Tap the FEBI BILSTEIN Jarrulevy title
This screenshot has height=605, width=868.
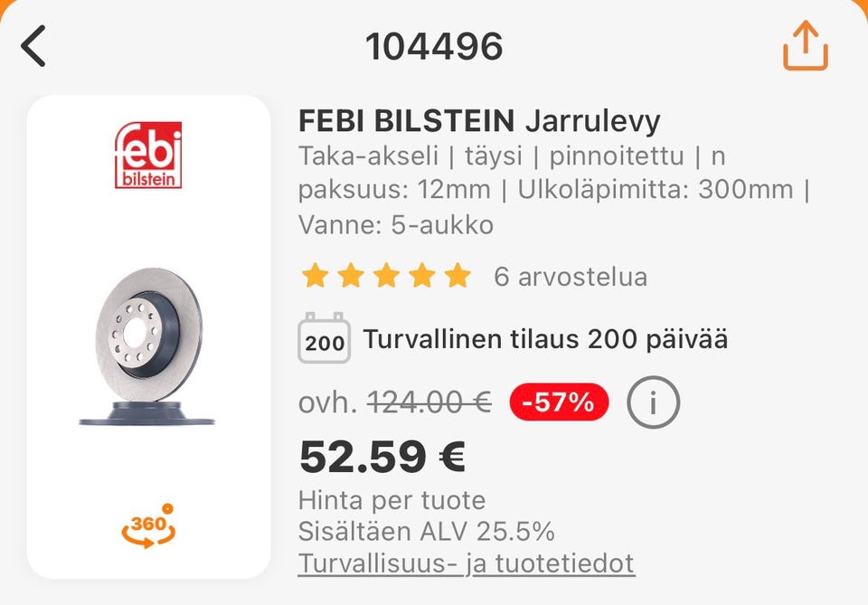(479, 120)
